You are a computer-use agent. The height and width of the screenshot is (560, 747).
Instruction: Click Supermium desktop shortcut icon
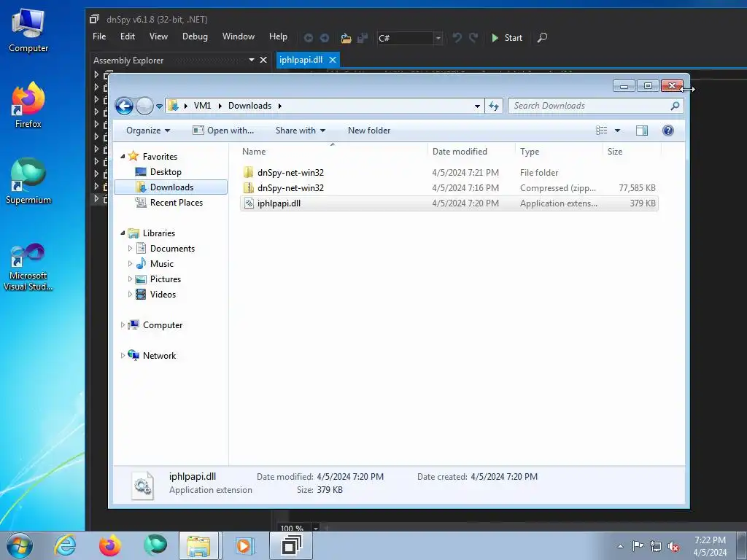click(x=28, y=181)
